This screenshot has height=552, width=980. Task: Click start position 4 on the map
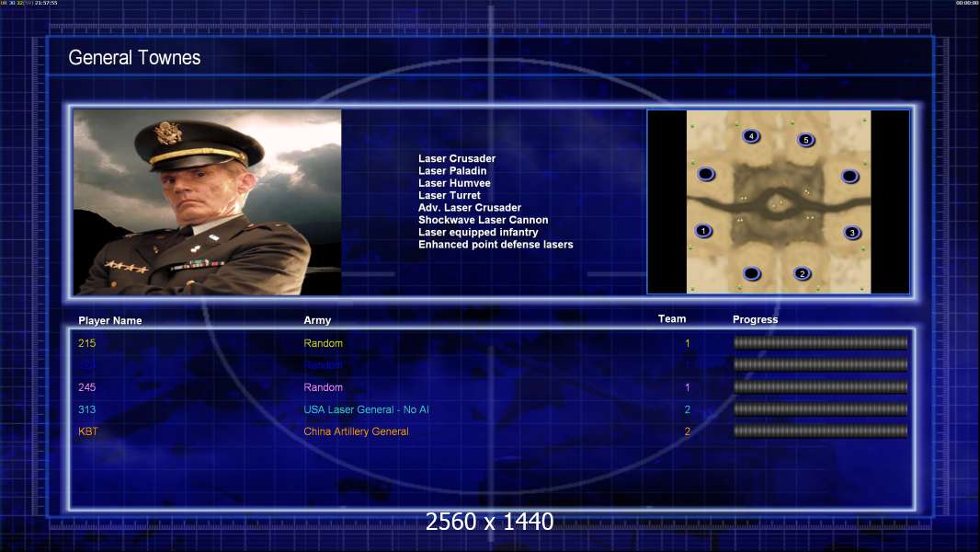click(x=751, y=136)
